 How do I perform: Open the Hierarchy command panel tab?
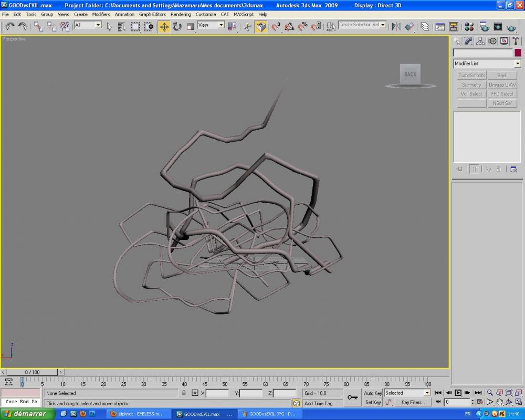(x=480, y=41)
